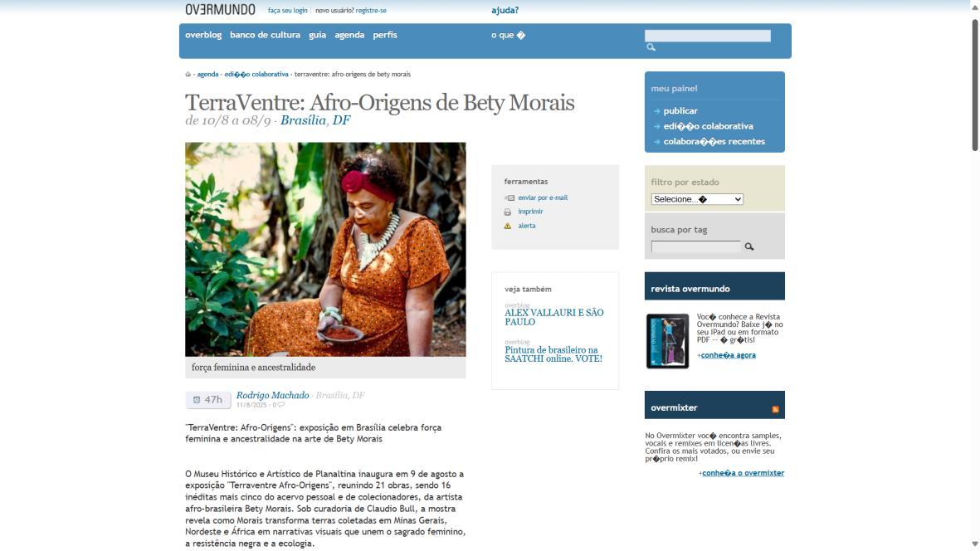Image resolution: width=980 pixels, height=551 pixels.
Task: Open the filtro por estado dropdown
Action: coord(697,199)
